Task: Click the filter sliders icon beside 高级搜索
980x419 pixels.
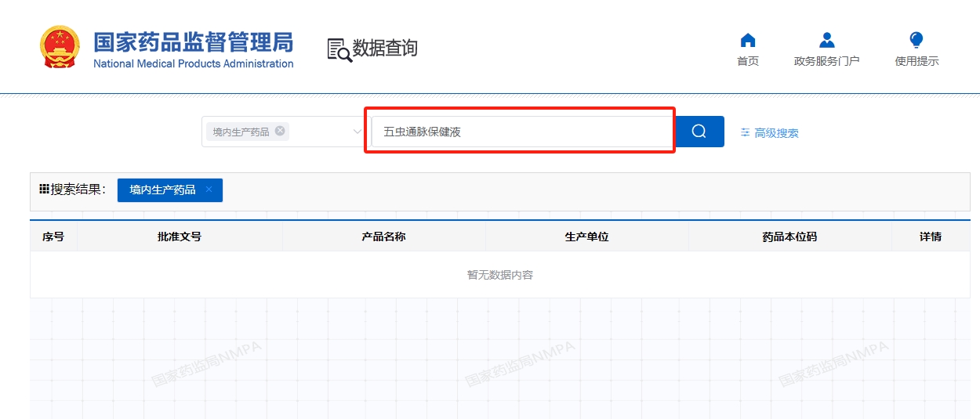Action: point(745,132)
